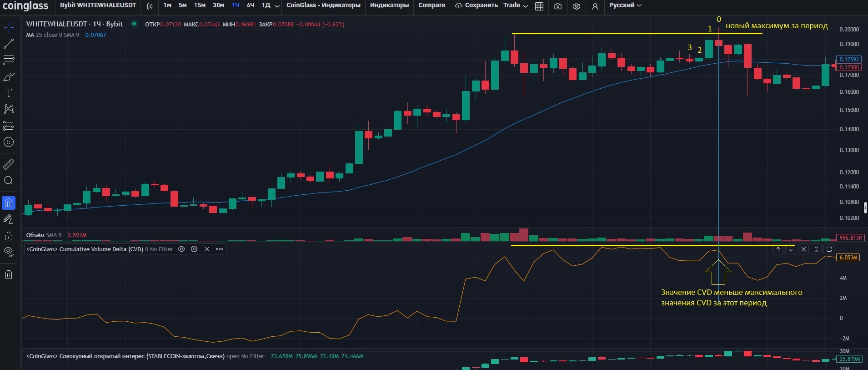Delete the CVD pane
868x370 pixels.
[803, 249]
